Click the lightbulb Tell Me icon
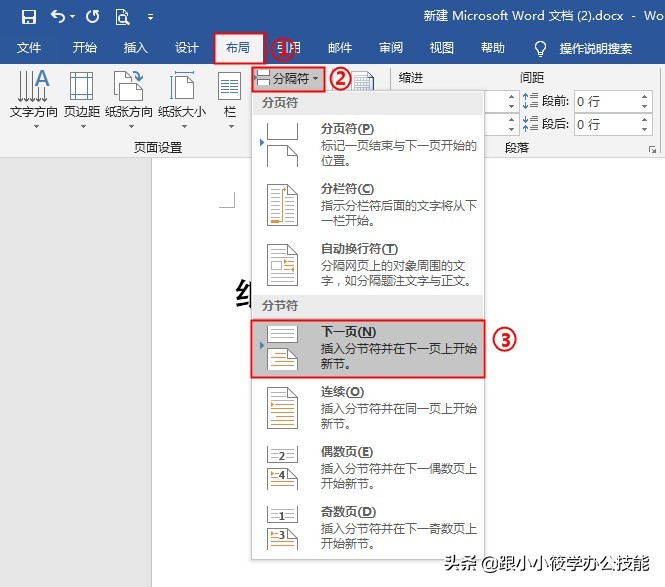665x587 pixels. [x=540, y=48]
